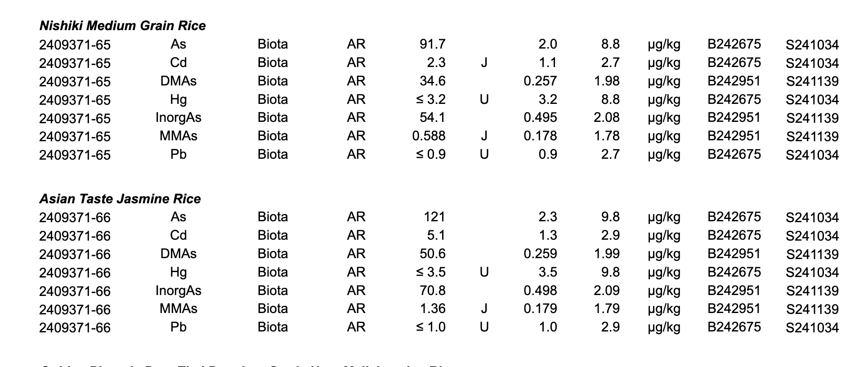
Task: Select the Nishiki As result 91.7
Action: [432, 44]
